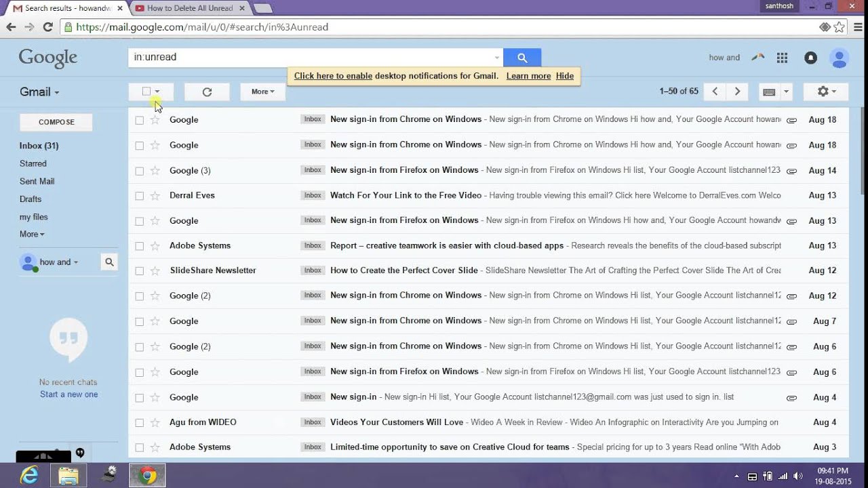Open the settings gear menu
The image size is (868, 488).
pos(825,91)
